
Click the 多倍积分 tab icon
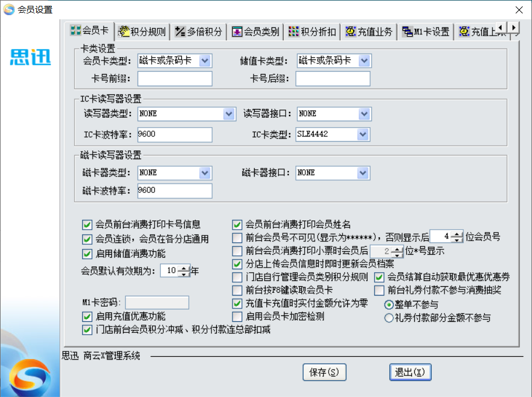point(180,31)
